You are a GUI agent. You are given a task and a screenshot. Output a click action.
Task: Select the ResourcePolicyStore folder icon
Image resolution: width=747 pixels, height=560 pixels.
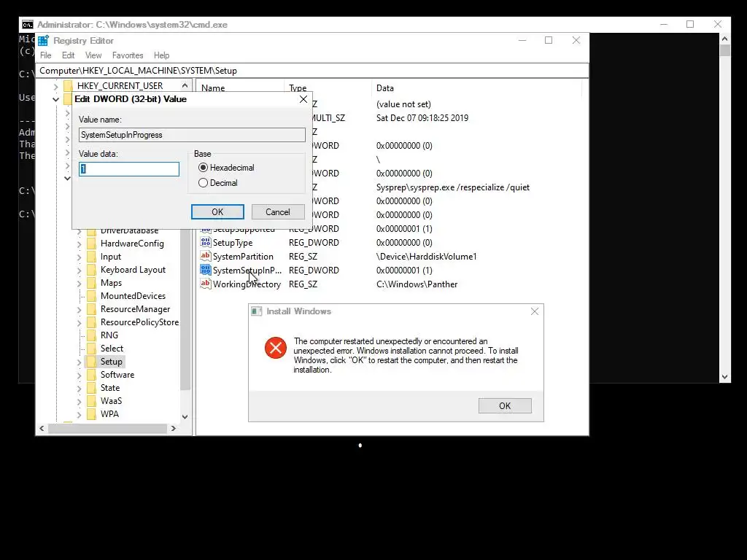coord(91,322)
